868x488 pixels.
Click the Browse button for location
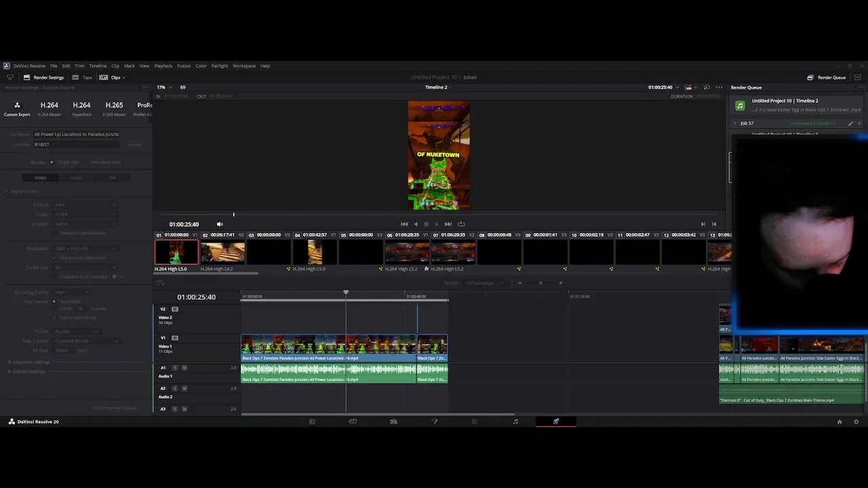(x=134, y=144)
